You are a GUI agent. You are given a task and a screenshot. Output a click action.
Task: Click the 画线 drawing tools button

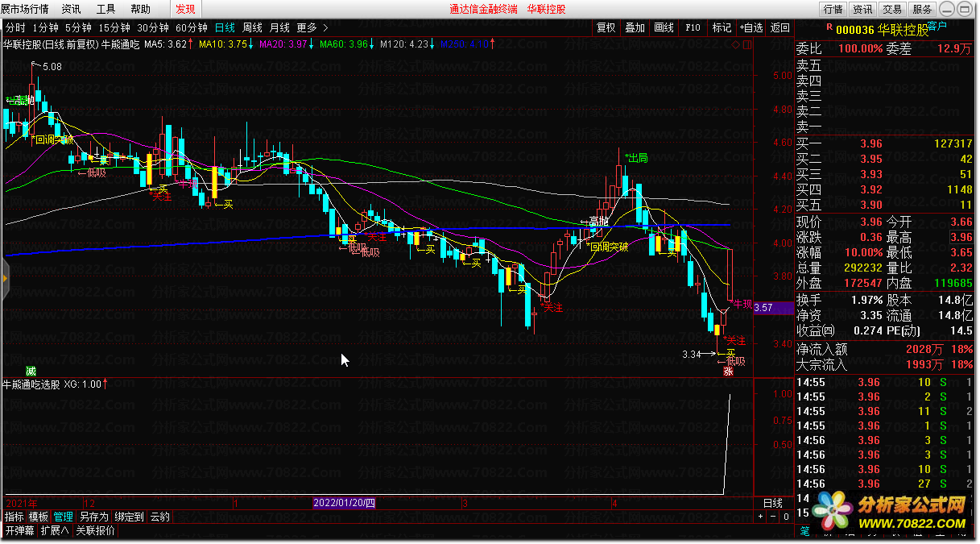pos(664,27)
